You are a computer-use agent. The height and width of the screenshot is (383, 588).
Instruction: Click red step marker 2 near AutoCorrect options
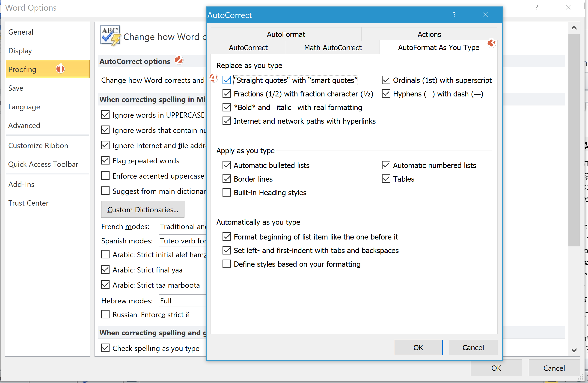[x=179, y=60]
